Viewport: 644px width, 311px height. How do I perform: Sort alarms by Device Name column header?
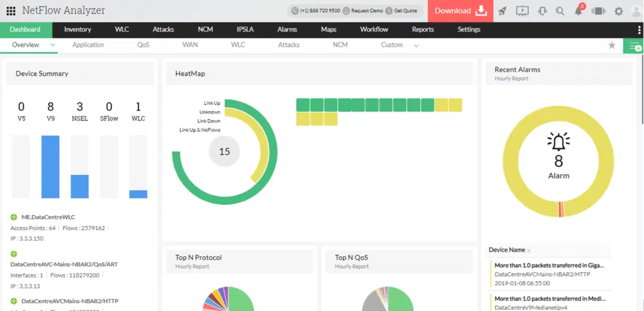click(507, 250)
